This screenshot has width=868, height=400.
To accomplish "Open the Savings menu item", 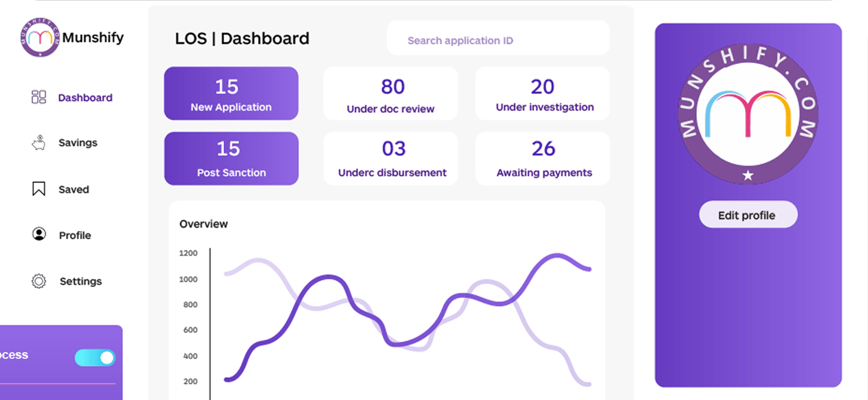I will (x=78, y=142).
